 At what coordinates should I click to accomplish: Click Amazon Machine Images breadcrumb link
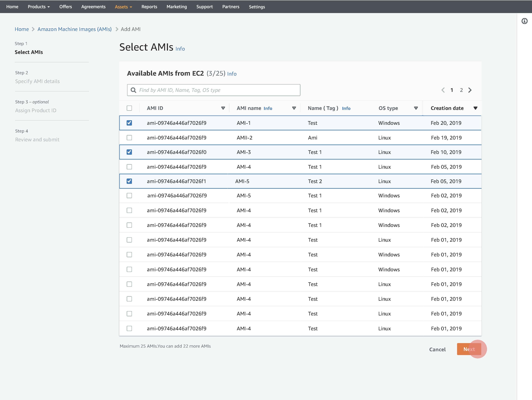75,29
